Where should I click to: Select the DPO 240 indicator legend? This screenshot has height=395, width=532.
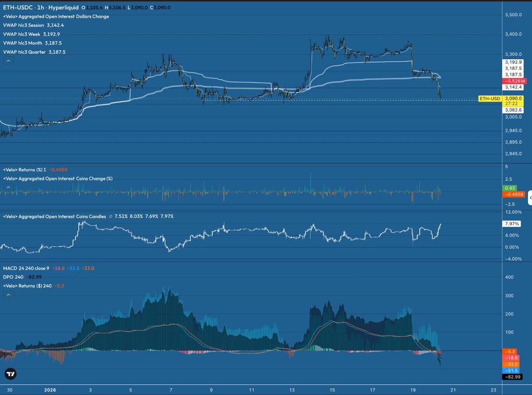point(22,277)
